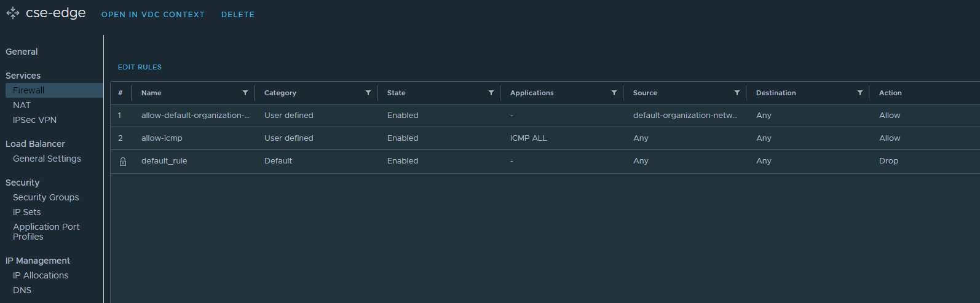This screenshot has width=980, height=303.
Task: Open the Name column filter
Action: (245, 93)
